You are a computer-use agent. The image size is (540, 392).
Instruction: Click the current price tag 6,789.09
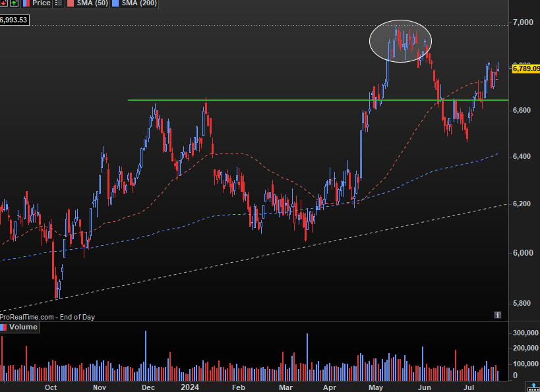tap(525, 68)
